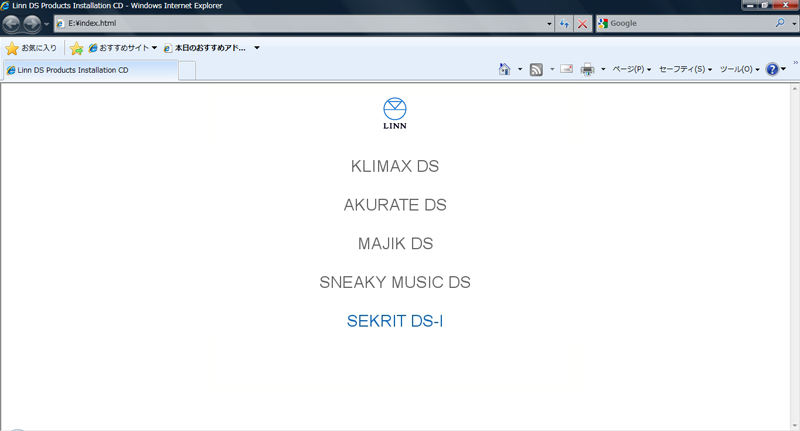Open the AKURATE DS link
Screen dimensions: 800x431
(395, 205)
